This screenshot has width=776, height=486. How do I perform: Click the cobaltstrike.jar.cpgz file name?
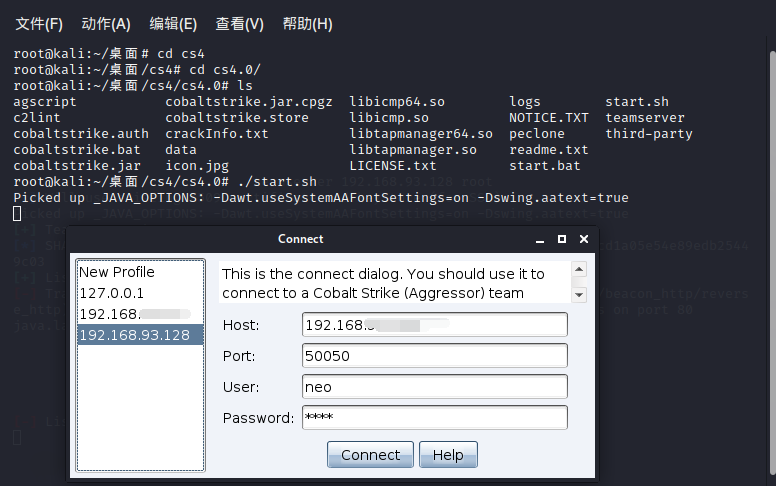pos(249,102)
